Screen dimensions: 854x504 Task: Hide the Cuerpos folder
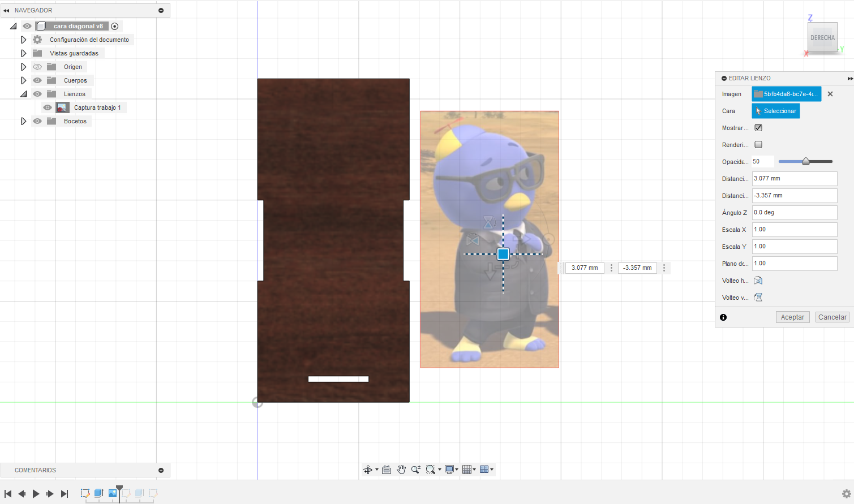pyautogui.click(x=37, y=80)
